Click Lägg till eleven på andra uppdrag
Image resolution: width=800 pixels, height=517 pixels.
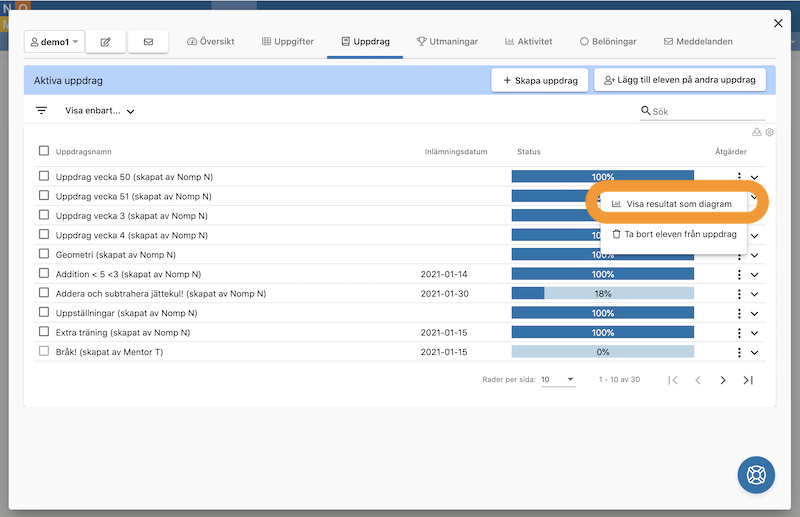680,80
